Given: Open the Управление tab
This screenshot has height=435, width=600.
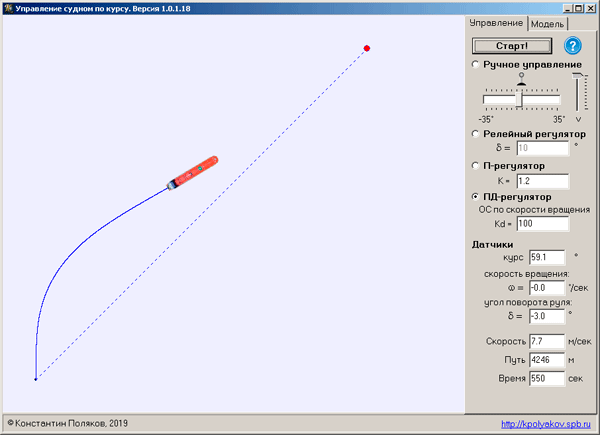Looking at the screenshot, I should tap(497, 23).
